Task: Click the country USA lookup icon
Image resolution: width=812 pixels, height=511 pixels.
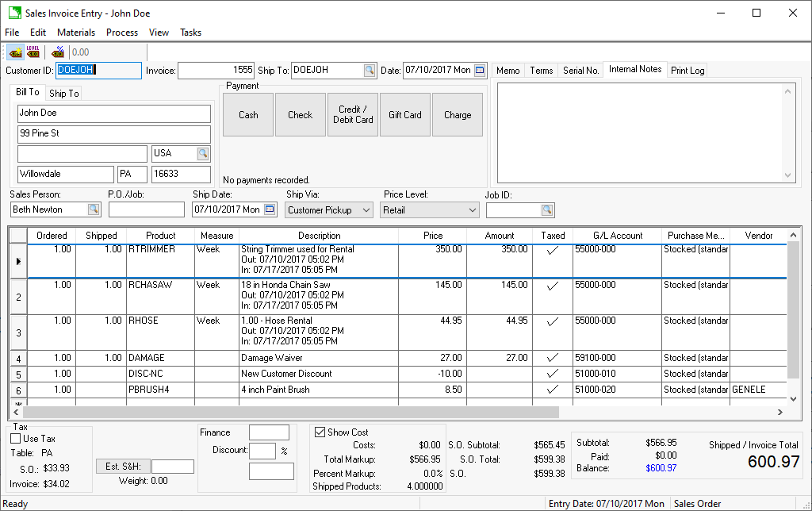Action: coord(203,153)
